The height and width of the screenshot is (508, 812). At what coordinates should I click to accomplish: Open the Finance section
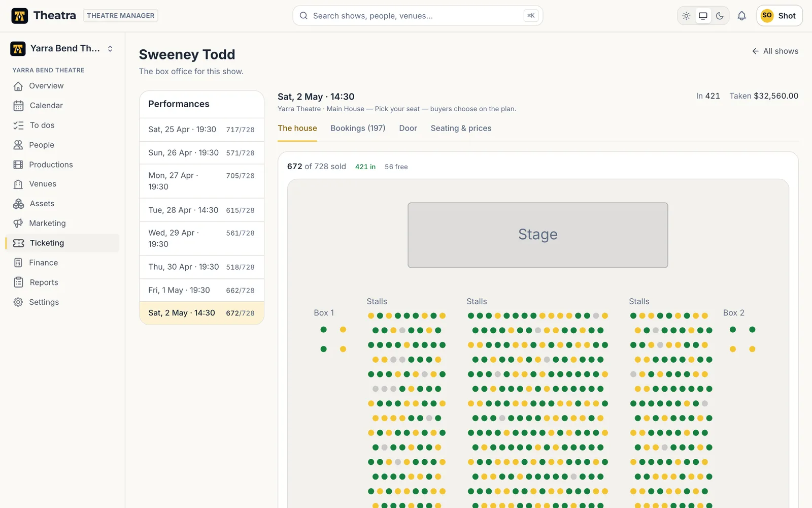(62, 263)
